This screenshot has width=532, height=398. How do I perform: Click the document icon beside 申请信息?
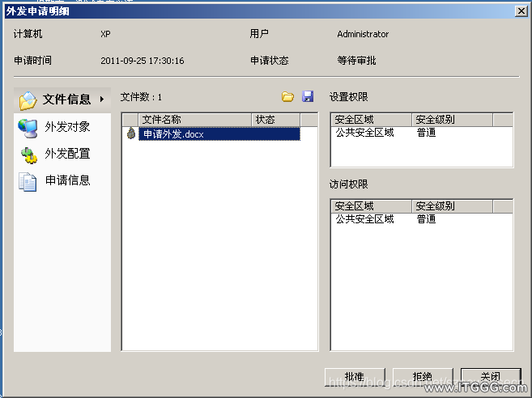[x=28, y=182]
